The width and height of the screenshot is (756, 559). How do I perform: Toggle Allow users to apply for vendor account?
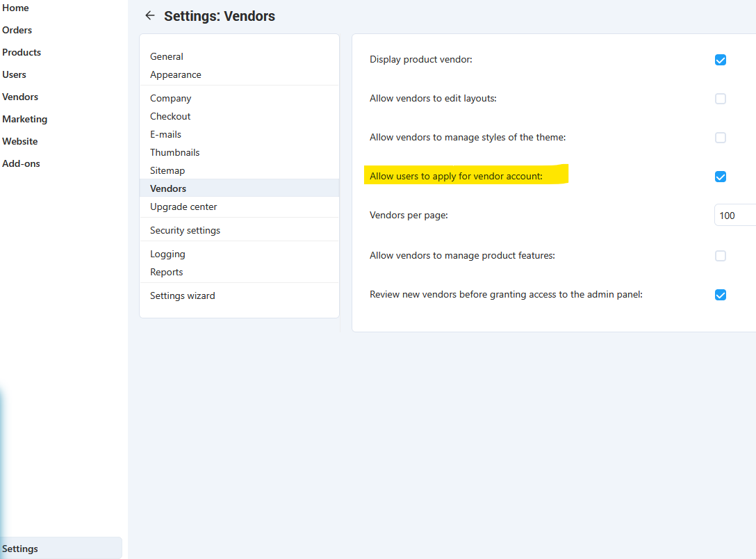pyautogui.click(x=721, y=177)
